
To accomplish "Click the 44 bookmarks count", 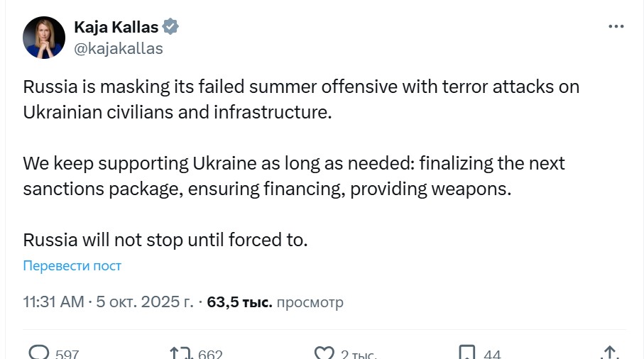I will coord(492,354).
